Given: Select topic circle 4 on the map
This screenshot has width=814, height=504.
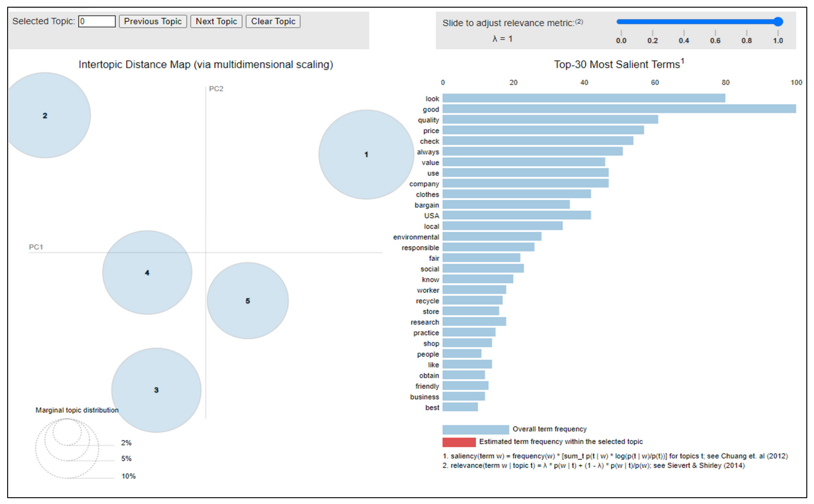Looking at the screenshot, I should (x=147, y=272).
